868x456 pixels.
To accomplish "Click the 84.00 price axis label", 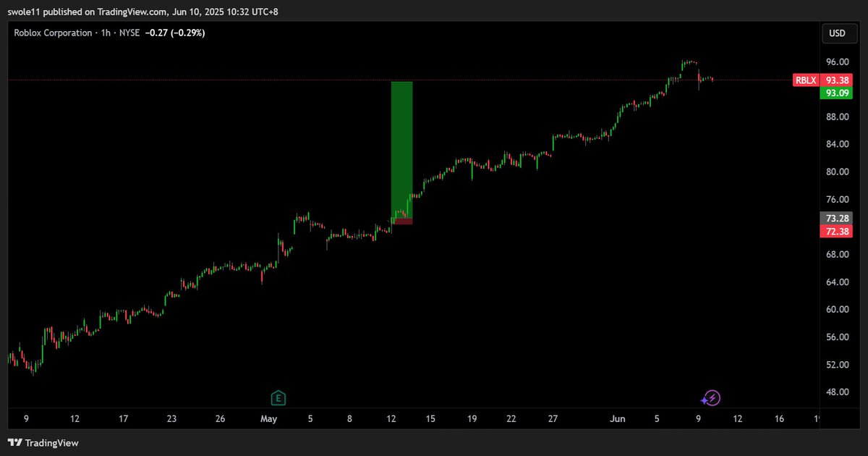I will click(837, 145).
